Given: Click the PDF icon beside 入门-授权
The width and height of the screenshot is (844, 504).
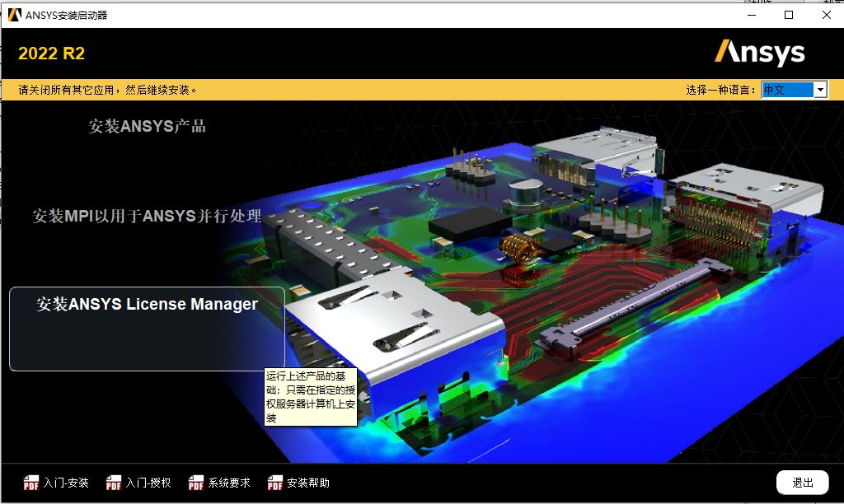Looking at the screenshot, I should coord(114,483).
